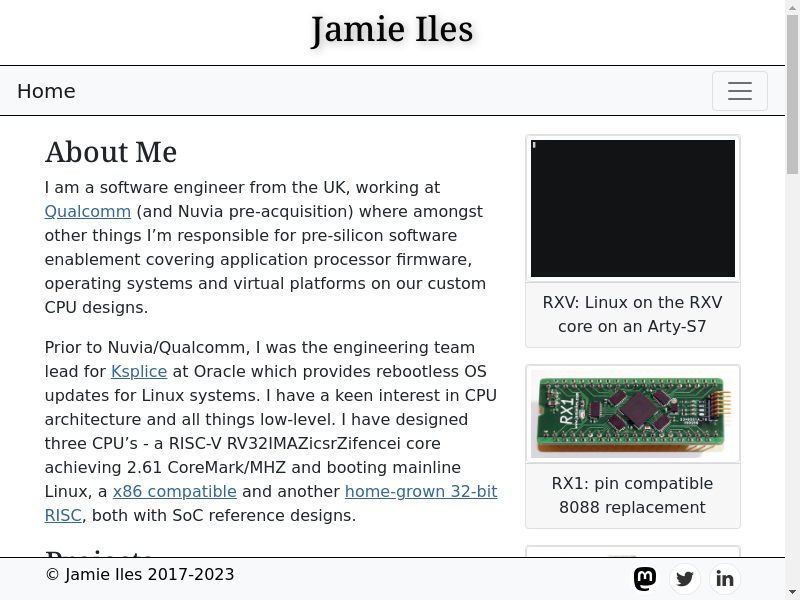Expand the hamburger navigation menu

pyautogui.click(x=740, y=91)
